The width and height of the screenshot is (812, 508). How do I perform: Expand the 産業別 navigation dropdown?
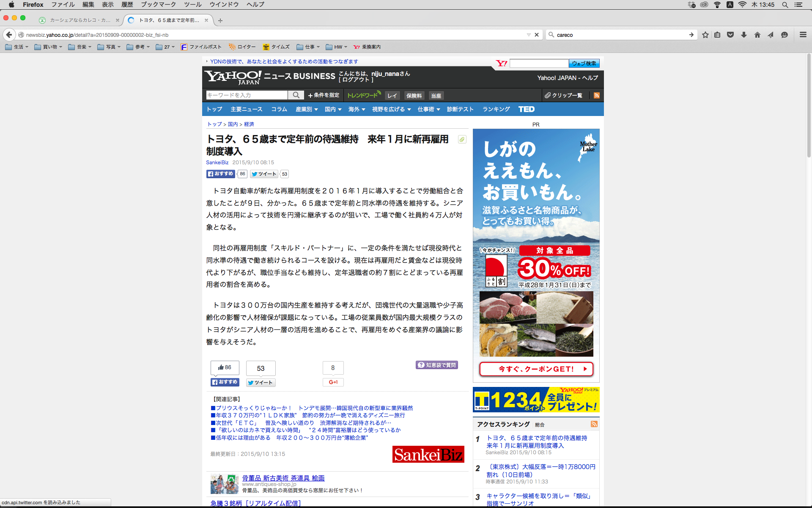click(306, 109)
